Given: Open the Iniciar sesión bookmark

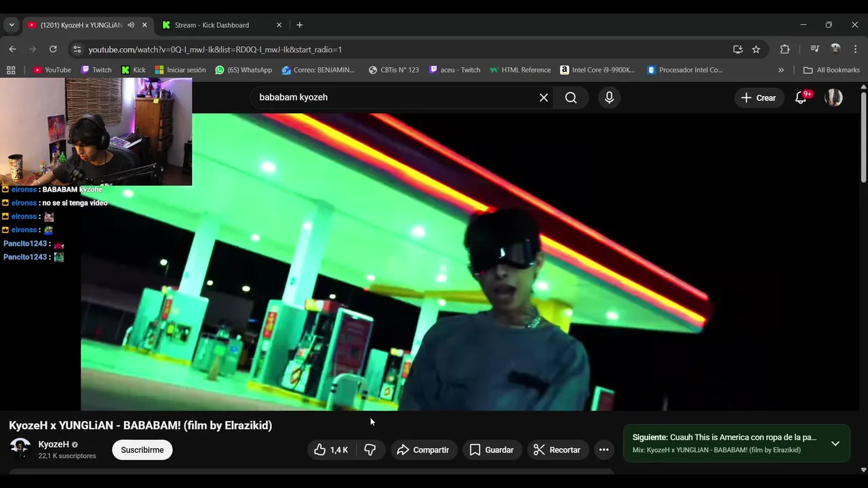Looking at the screenshot, I should tap(180, 70).
